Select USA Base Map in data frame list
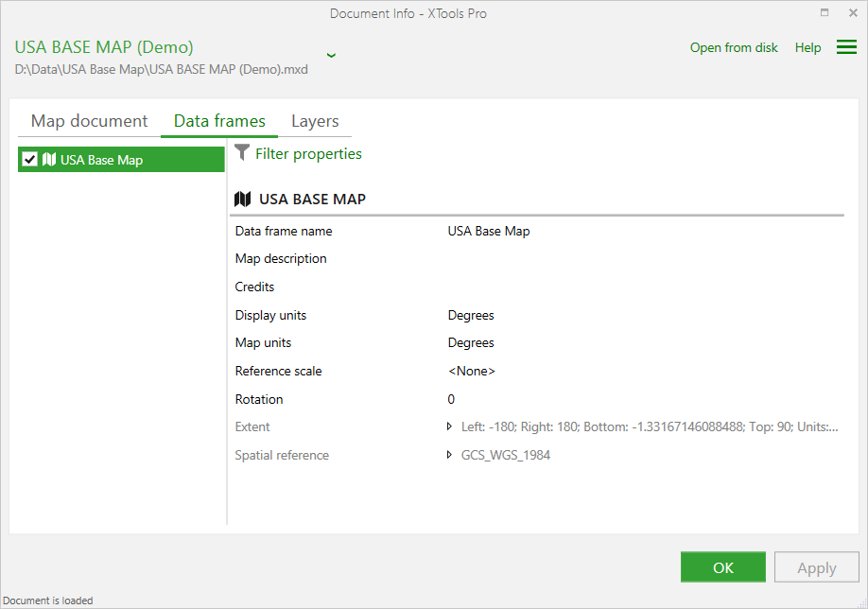Screen dimensions: 868x609 tap(121, 160)
